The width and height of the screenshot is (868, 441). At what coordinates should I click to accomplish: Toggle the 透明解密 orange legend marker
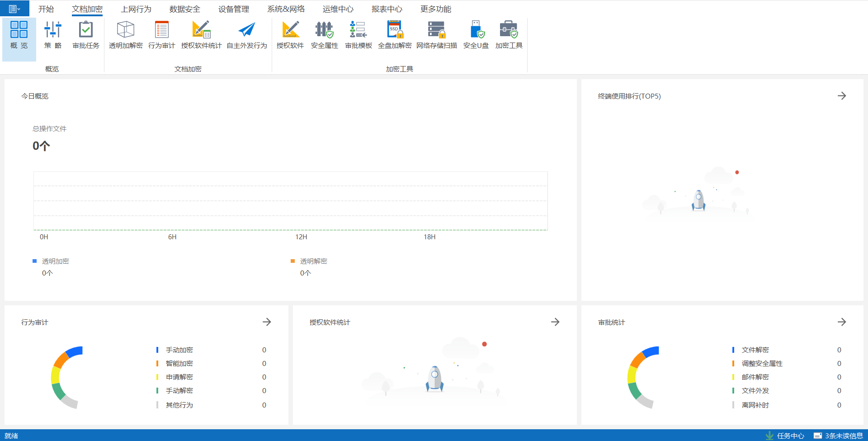(292, 261)
